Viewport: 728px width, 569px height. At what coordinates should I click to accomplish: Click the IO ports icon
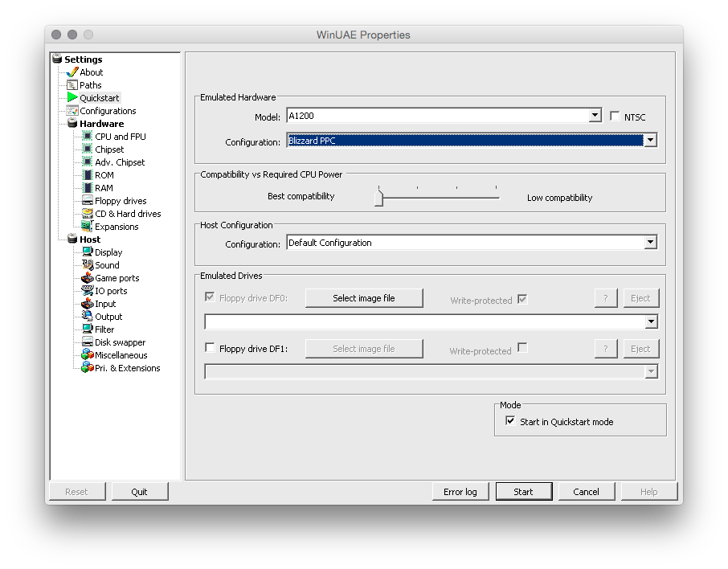(x=88, y=290)
